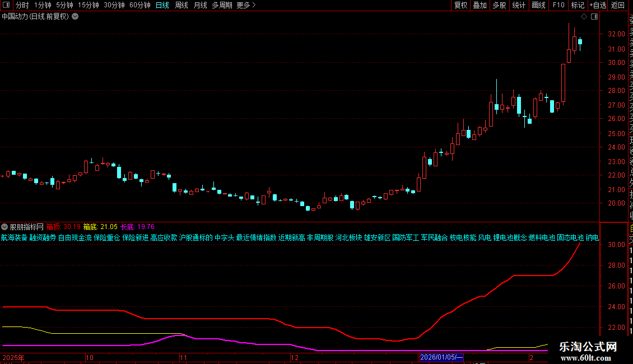Click month 12 on the time axis
The height and width of the screenshot is (364, 633).
click(294, 357)
